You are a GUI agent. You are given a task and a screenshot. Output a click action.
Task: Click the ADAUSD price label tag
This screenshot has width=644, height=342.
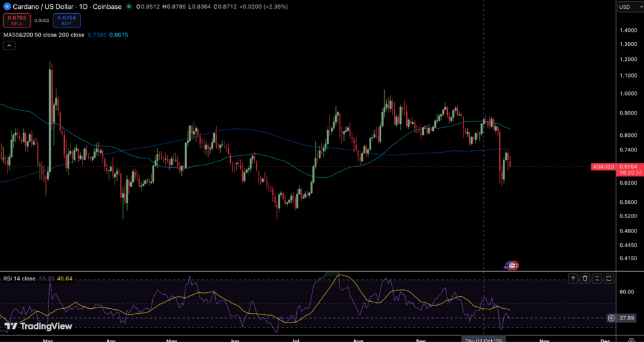tap(603, 167)
